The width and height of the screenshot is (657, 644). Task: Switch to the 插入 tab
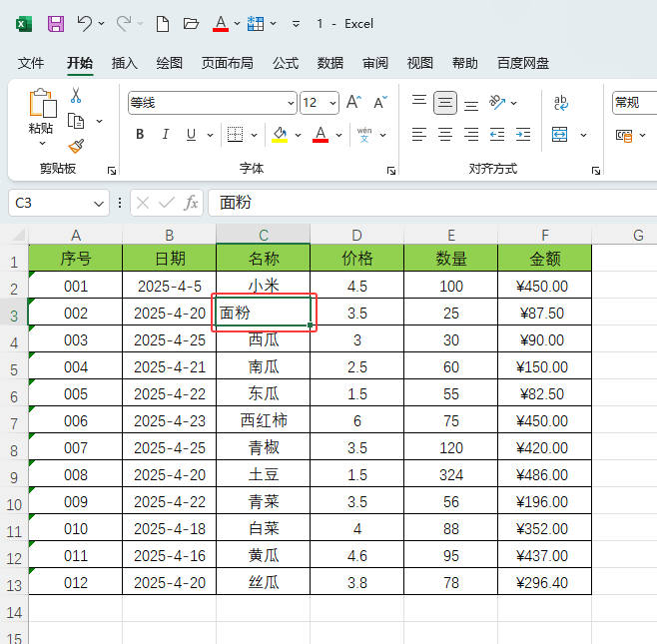click(x=125, y=63)
